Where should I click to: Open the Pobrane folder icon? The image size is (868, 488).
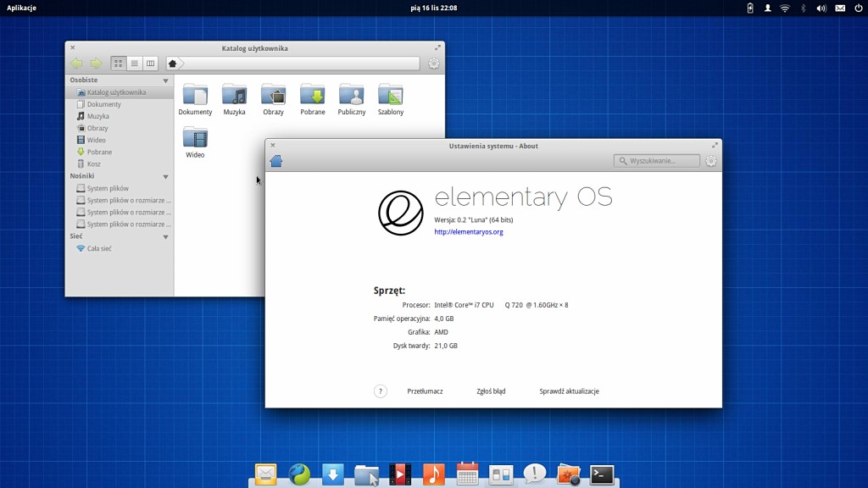(x=312, y=95)
